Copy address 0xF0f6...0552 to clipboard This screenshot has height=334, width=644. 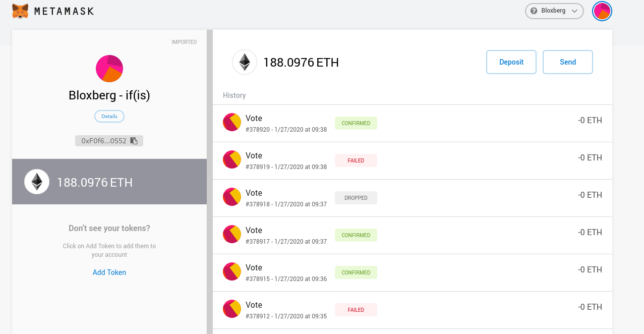pyautogui.click(x=109, y=141)
